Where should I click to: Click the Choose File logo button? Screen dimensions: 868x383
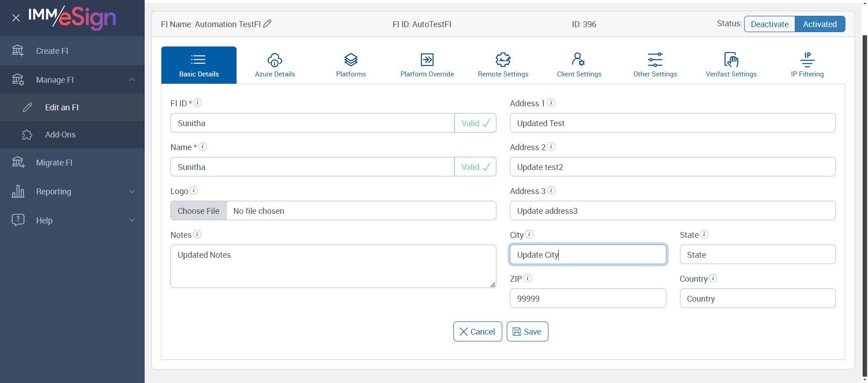click(198, 211)
